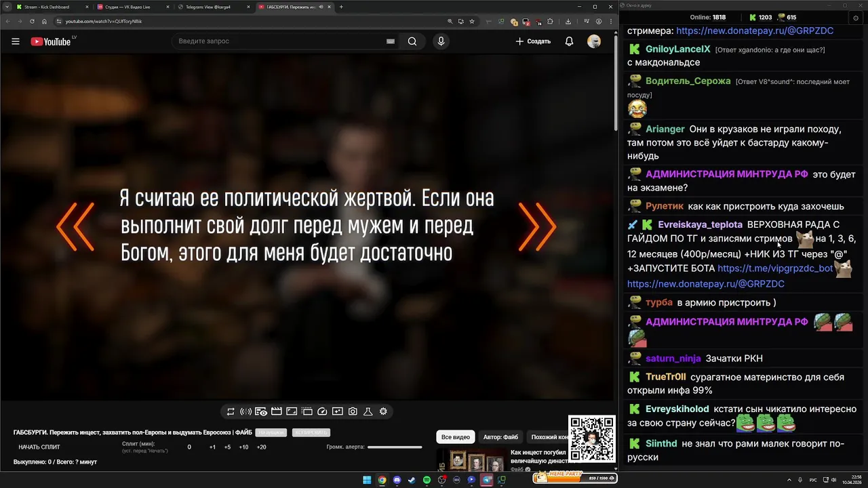Screen dimensions: 868x488
Task: Switch to 'Студия — VK Видео Live' tab
Action: tap(133, 7)
